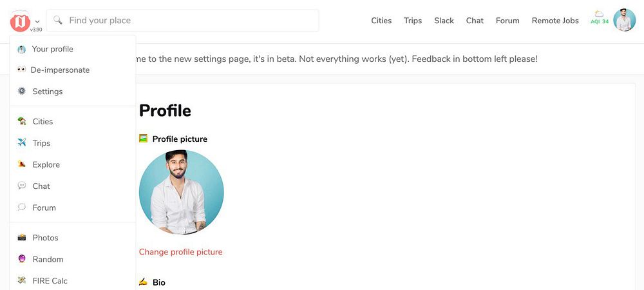
Task: Open the AQI 34 weather indicator
Action: 600,18
